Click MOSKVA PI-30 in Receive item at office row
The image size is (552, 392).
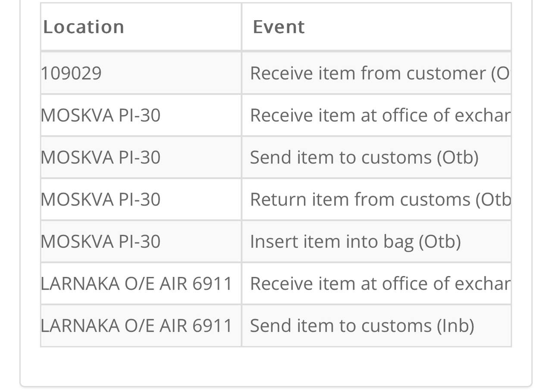click(x=100, y=115)
